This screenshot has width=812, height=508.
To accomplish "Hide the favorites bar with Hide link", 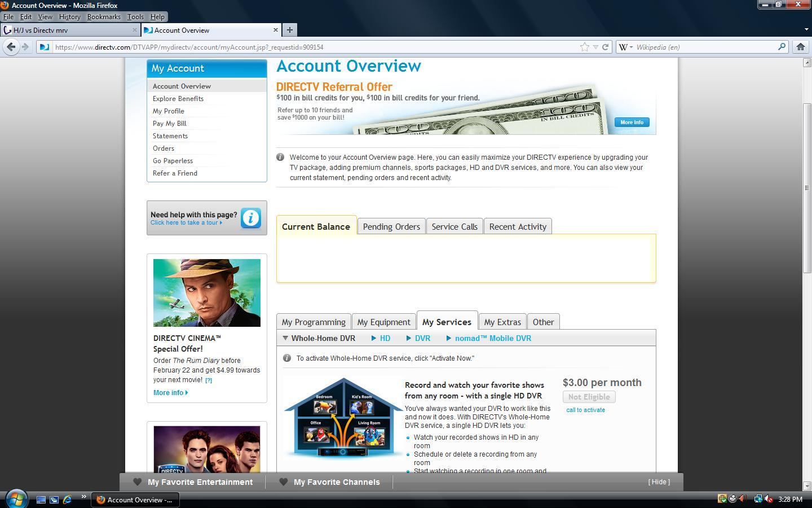I will coord(659,481).
